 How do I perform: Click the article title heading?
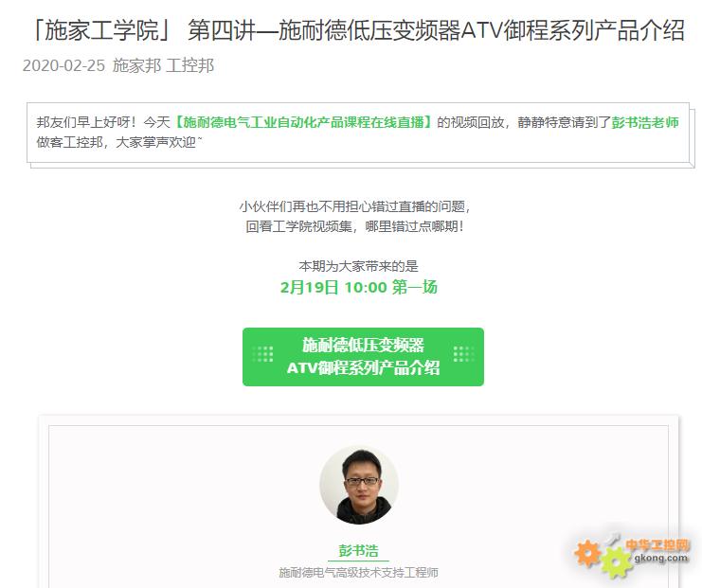[359, 31]
